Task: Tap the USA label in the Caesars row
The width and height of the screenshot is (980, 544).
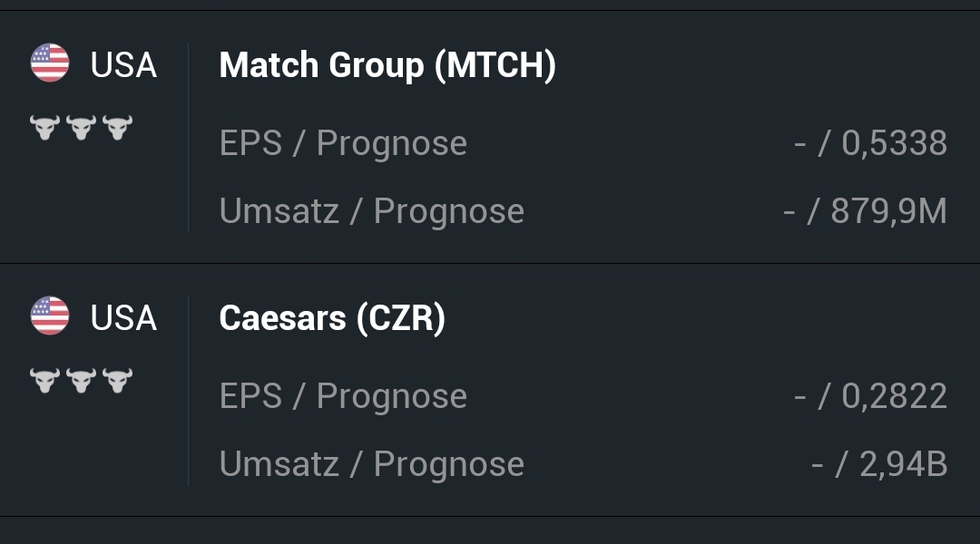Action: pos(123,318)
